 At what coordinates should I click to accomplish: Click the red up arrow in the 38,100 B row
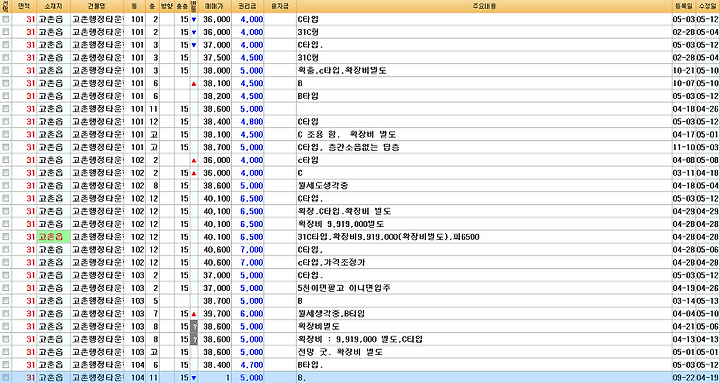193,84
